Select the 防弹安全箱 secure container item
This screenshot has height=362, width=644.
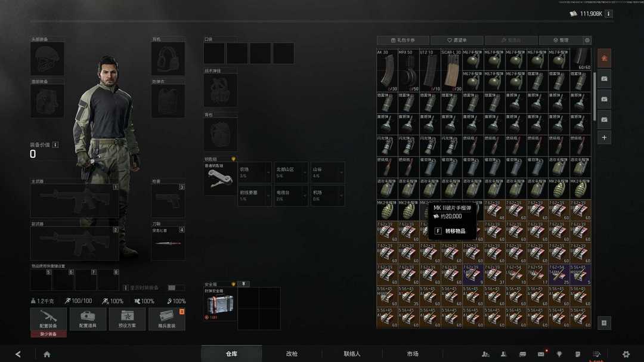click(221, 304)
